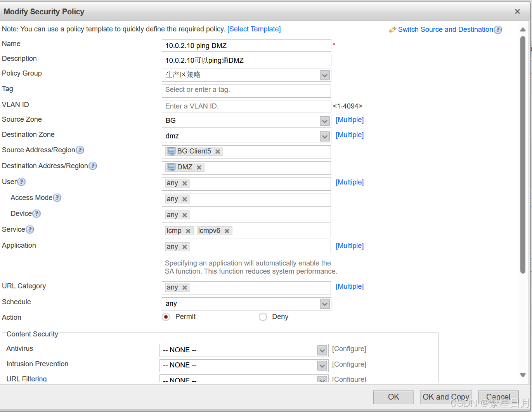Image resolution: width=532 pixels, height=412 pixels.
Task: Click the scrollbar down arrow
Action: [x=523, y=375]
